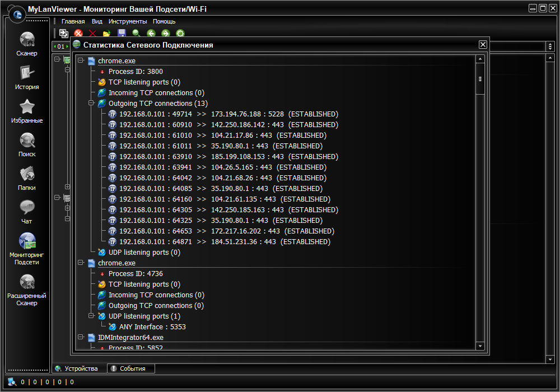Click the dialog scrollbar up arrow

(x=480, y=59)
